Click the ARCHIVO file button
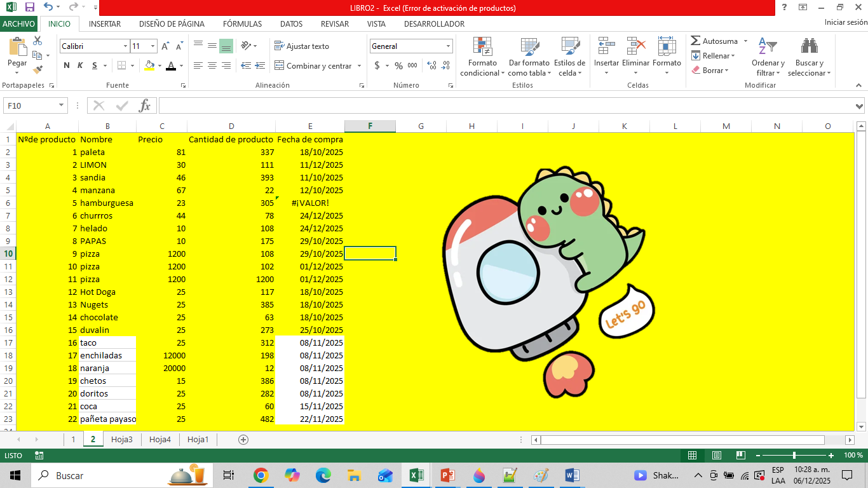This screenshot has height=488, width=868. click(x=19, y=24)
